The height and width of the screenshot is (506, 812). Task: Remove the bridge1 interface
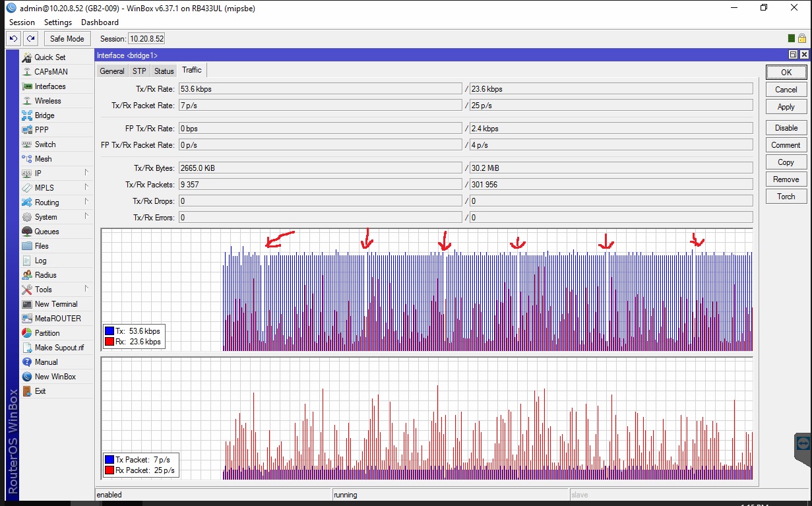[786, 179]
